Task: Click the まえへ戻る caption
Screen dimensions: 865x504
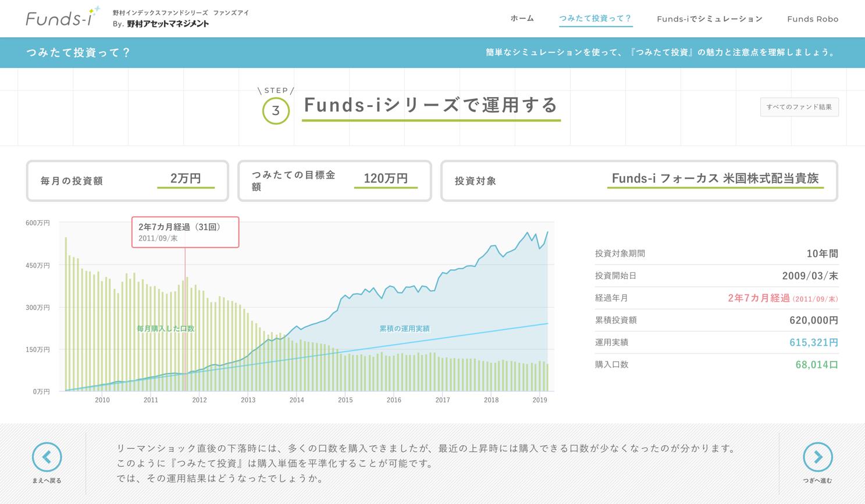Action: pos(47,481)
